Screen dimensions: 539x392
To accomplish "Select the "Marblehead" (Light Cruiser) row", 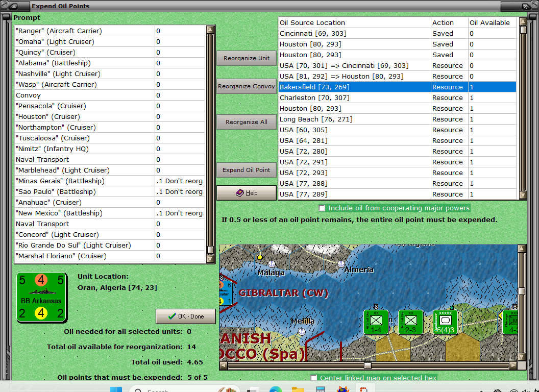I will (110, 170).
